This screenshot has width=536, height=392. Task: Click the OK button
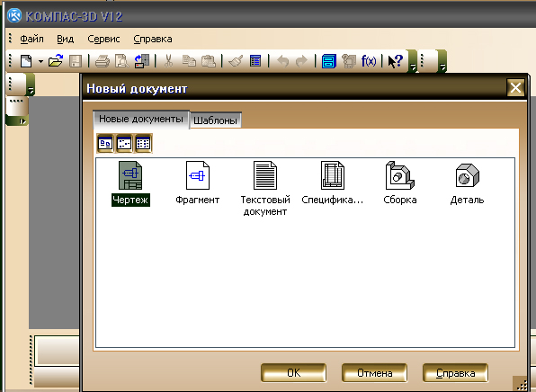click(294, 373)
